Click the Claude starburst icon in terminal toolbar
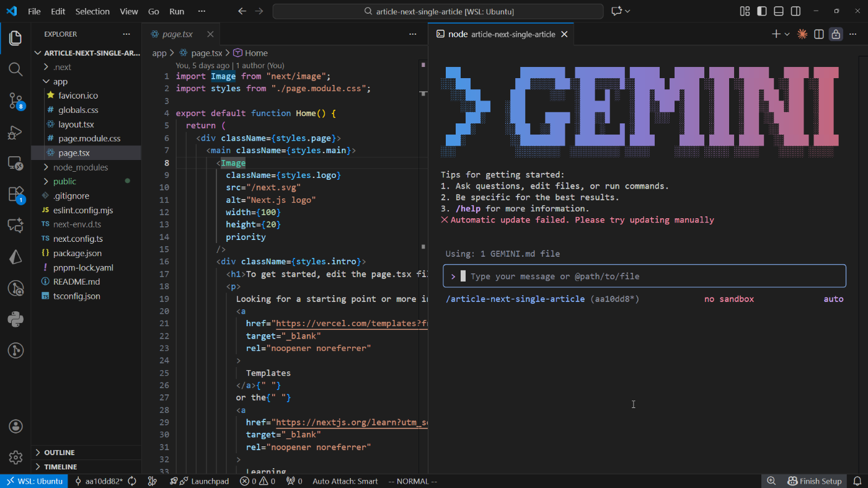Viewport: 868px width, 488px height. (x=802, y=34)
